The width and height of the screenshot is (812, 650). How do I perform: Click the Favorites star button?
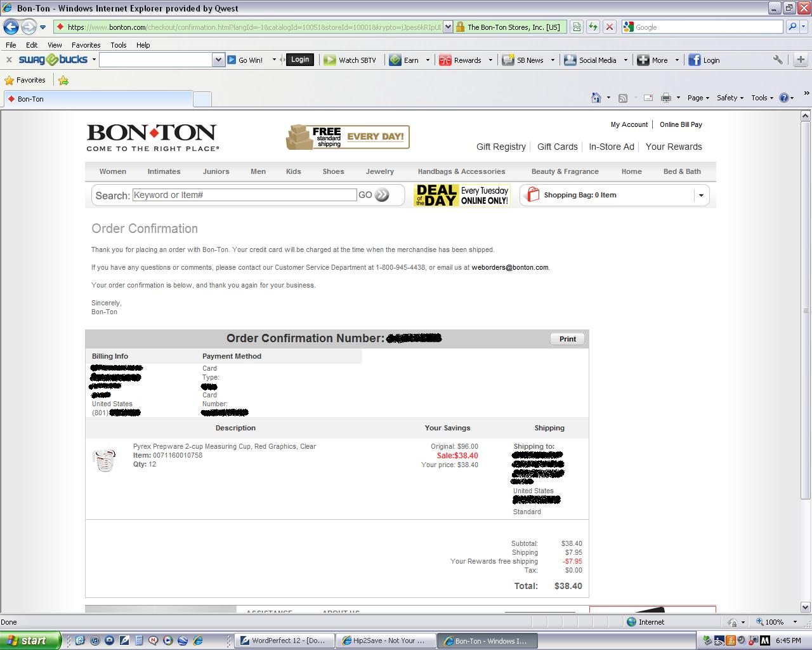(x=25, y=80)
